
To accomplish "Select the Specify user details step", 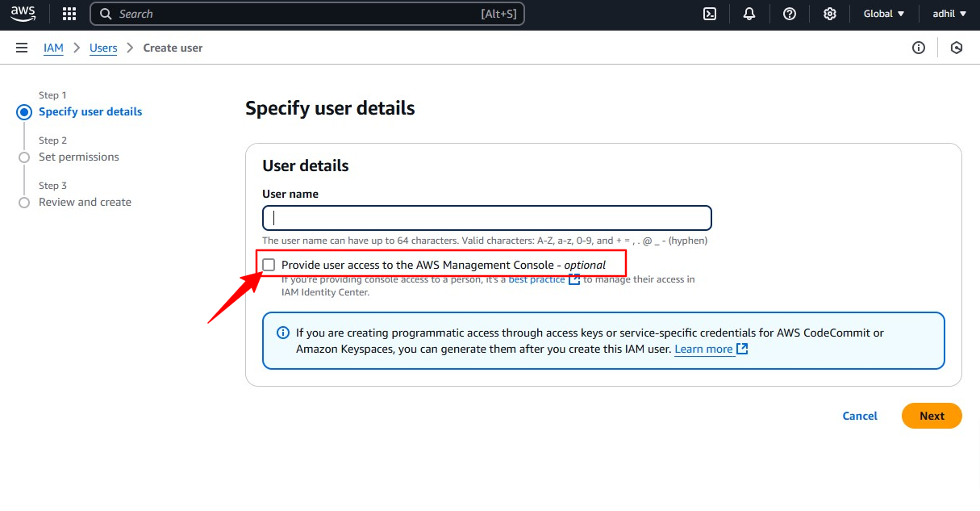I will click(x=90, y=112).
